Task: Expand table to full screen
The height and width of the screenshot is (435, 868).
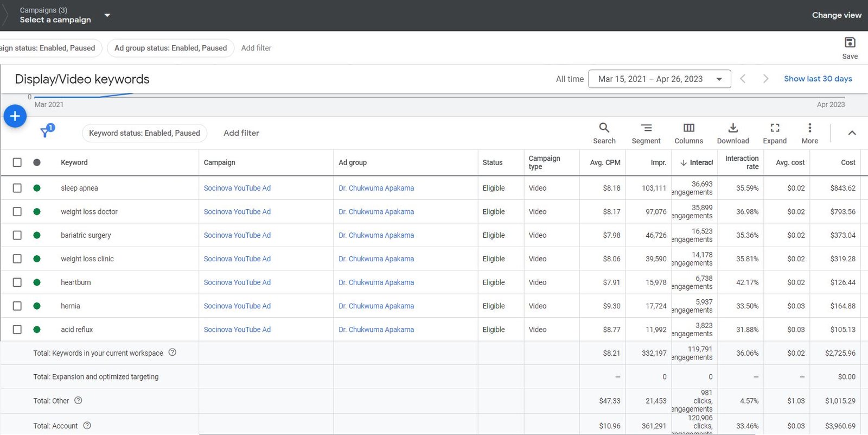Action: (x=774, y=133)
